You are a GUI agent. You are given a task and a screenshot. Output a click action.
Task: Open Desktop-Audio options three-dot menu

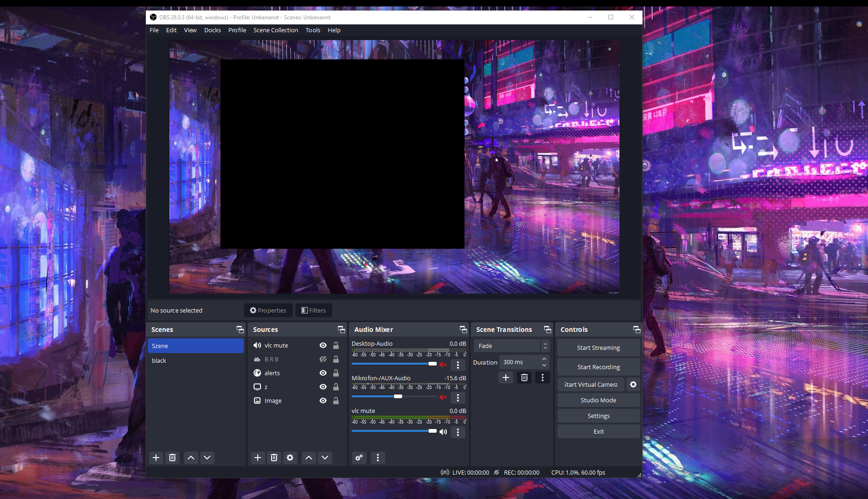pyautogui.click(x=458, y=365)
